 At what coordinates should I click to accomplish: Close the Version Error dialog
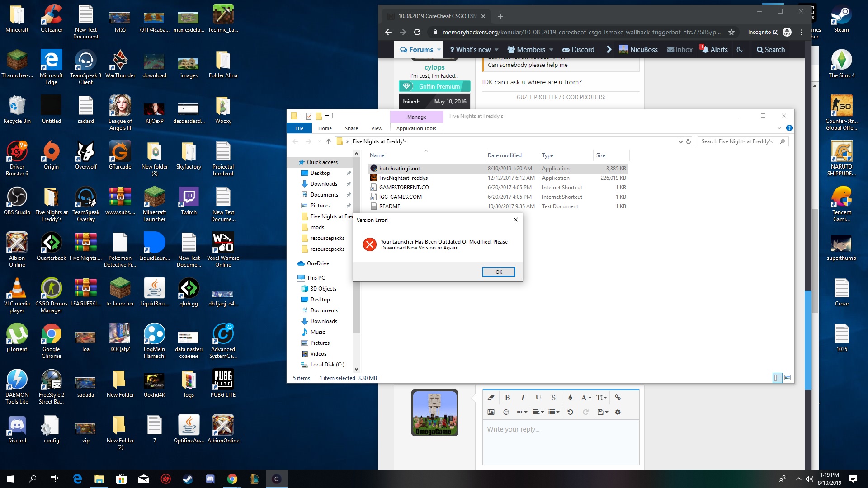click(x=515, y=220)
